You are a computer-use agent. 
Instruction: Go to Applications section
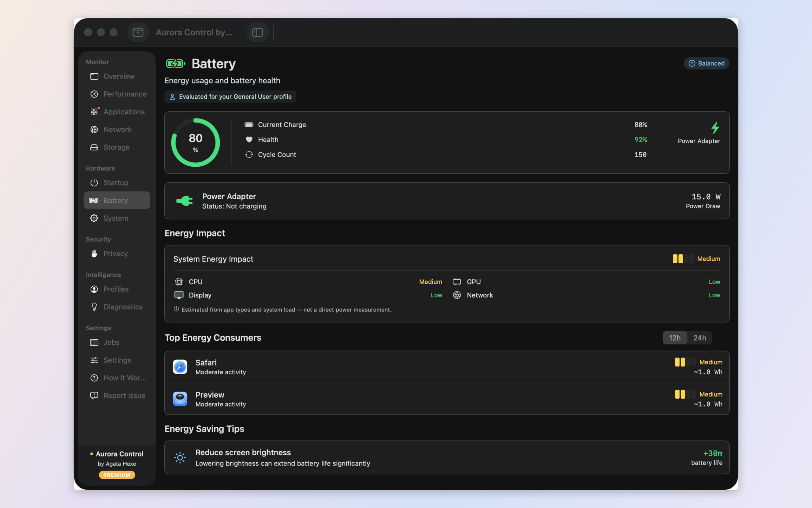tap(117, 112)
